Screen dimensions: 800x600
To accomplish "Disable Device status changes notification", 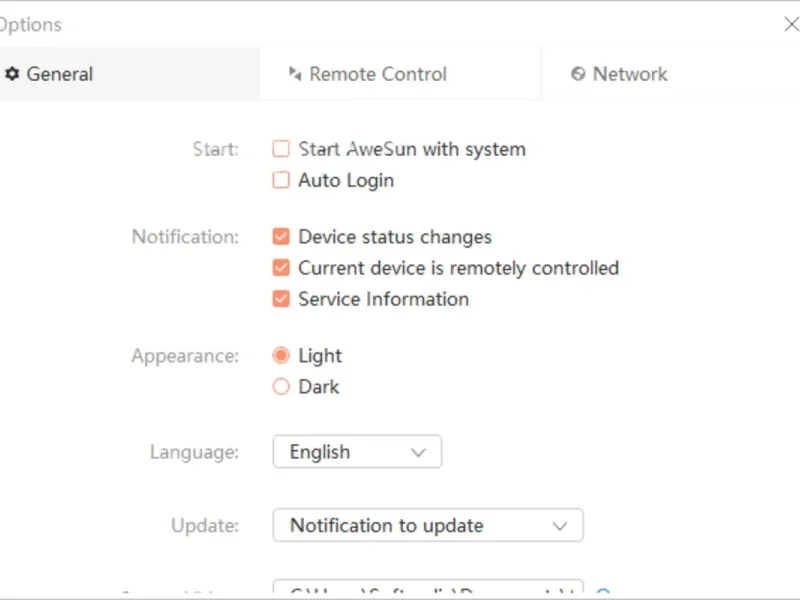I will (281, 237).
